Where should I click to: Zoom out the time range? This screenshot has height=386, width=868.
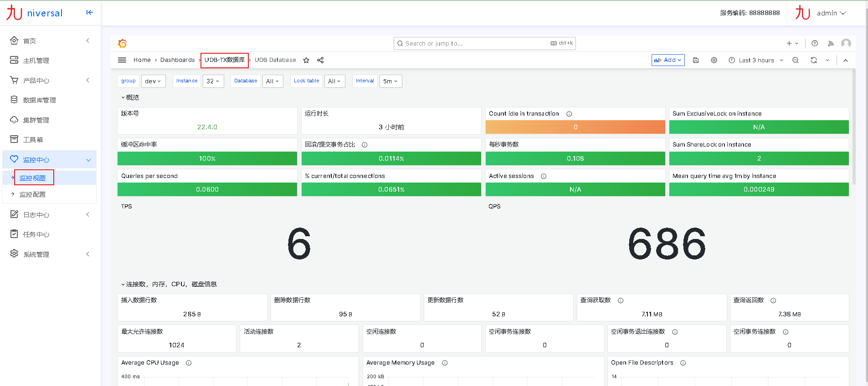pos(796,60)
